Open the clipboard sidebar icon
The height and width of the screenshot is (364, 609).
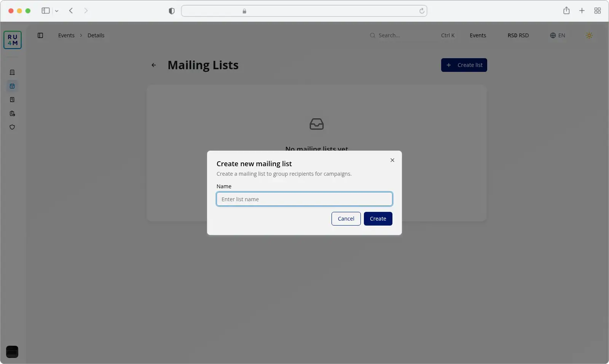click(12, 113)
